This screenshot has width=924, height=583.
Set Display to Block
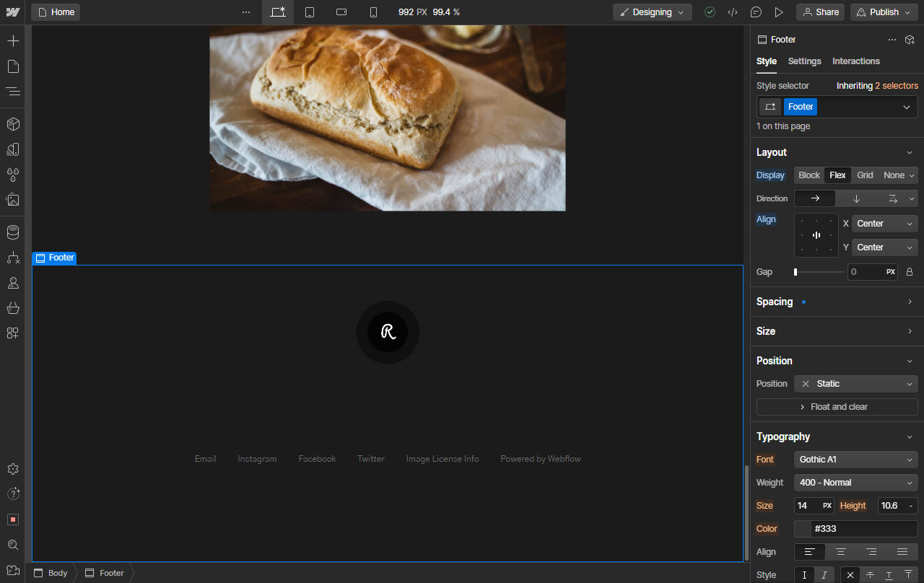[x=809, y=175]
